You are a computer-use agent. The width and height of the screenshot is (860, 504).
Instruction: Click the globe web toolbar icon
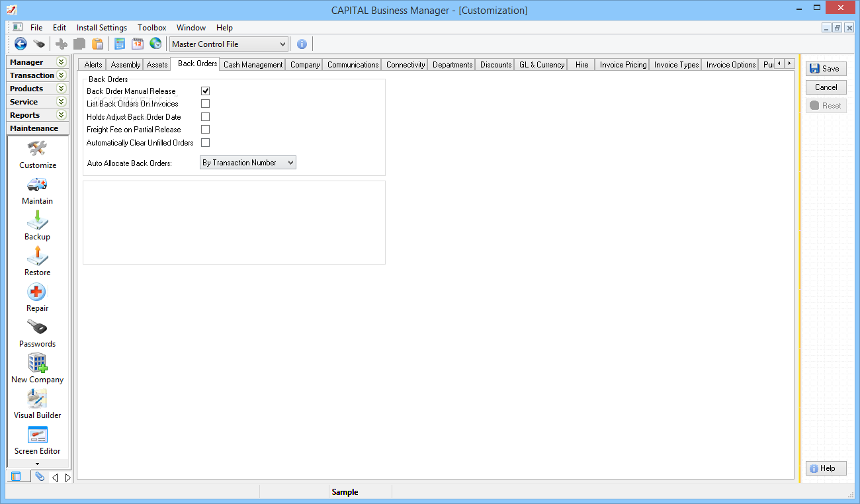(155, 44)
